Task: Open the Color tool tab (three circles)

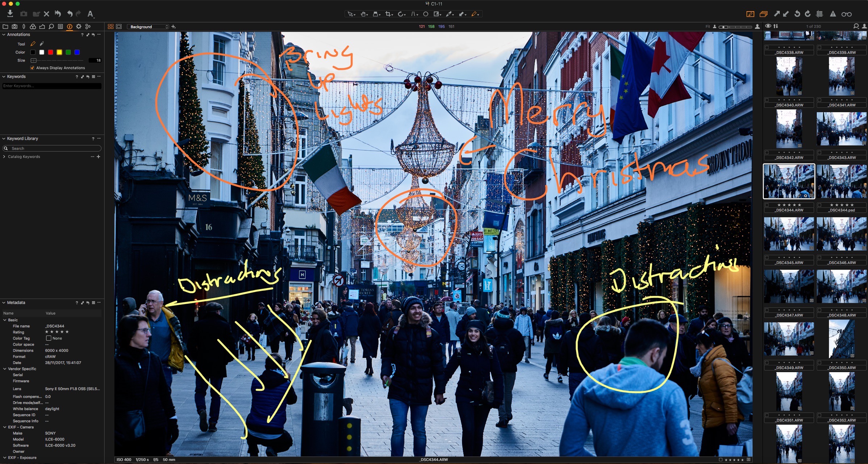Action: [33, 26]
